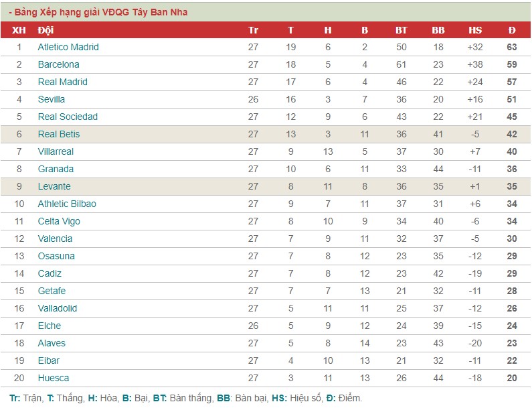
Task: Open the Sevilla team page
Action: click(x=52, y=99)
